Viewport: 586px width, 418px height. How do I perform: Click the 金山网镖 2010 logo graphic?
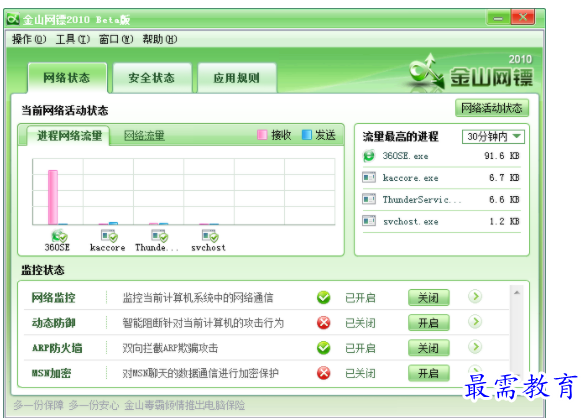pos(471,72)
